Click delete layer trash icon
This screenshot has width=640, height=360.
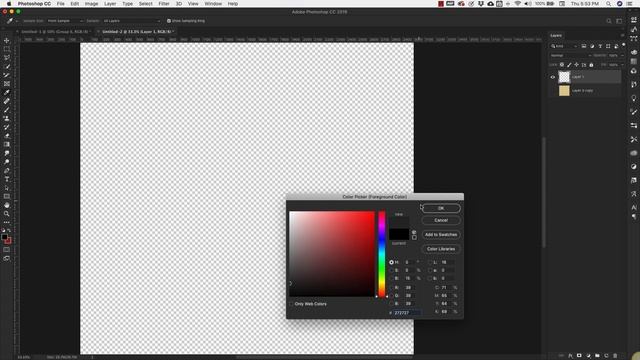615,356
